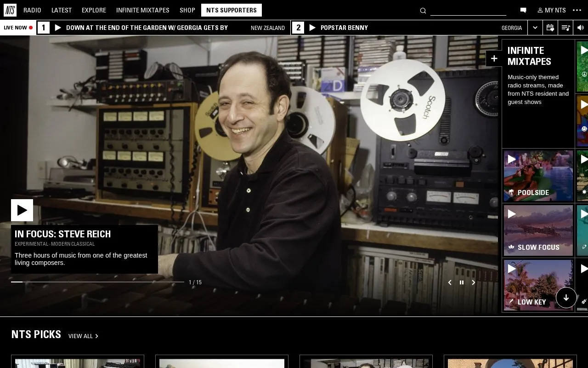Open the Infinite Mixtapes panel heading
This screenshot has width=588, height=368.
[x=529, y=56]
